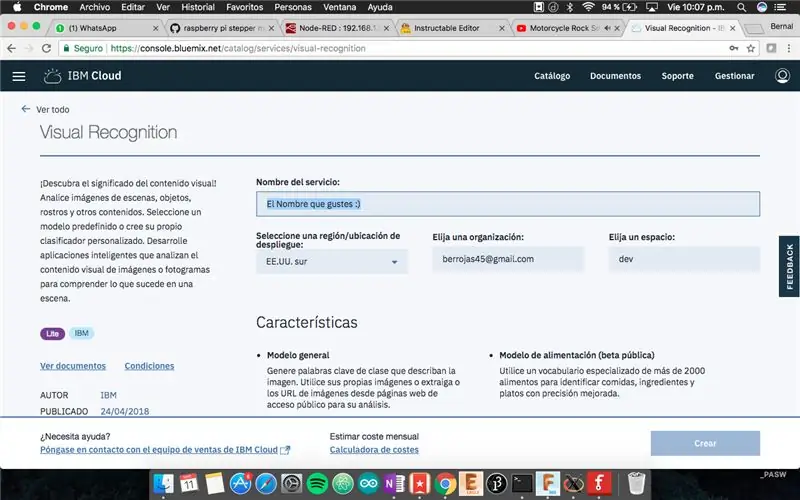800x500 pixels.
Task: Click the IBM Cloud logo
Action: click(x=82, y=76)
